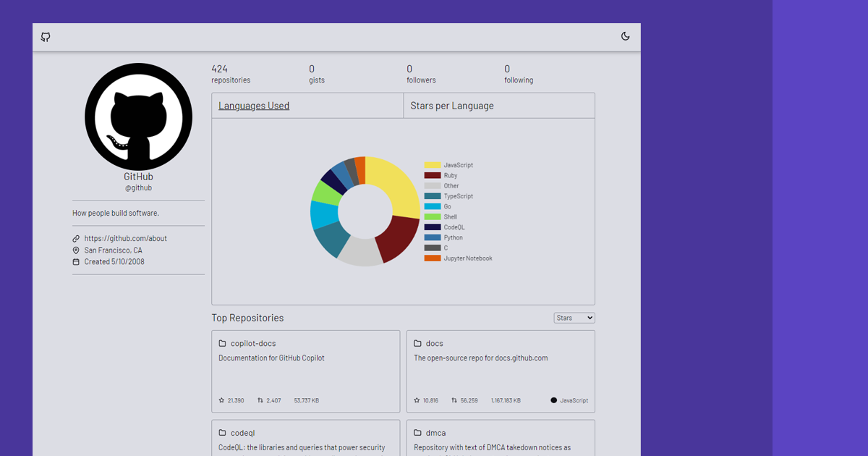Click the 53,737 KB size on copilot-docs
The height and width of the screenshot is (456, 868).
(307, 400)
